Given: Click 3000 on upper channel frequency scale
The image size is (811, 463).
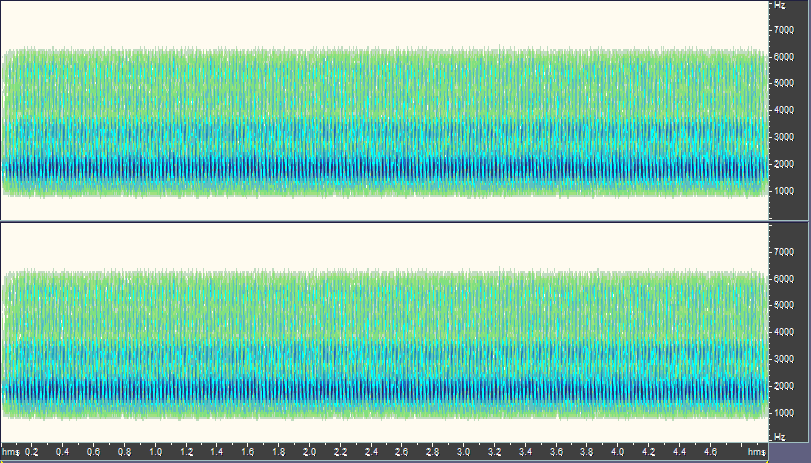Looking at the screenshot, I should pyautogui.click(x=784, y=137).
